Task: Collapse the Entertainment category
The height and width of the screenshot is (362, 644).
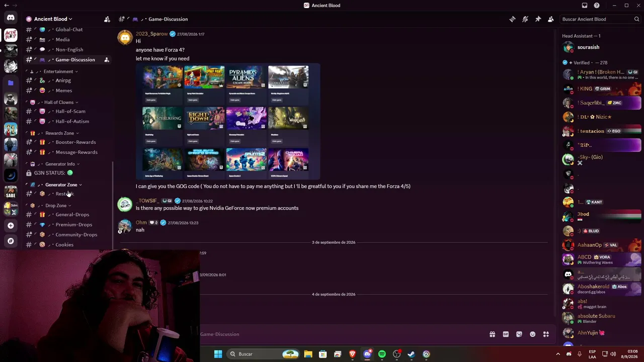Action: [61, 71]
